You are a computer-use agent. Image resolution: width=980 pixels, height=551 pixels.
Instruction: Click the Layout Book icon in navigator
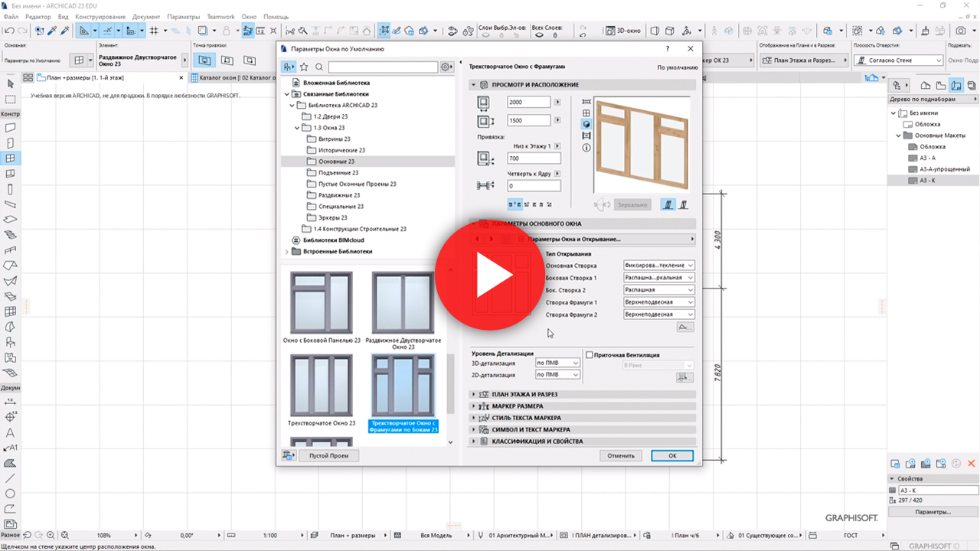(956, 86)
